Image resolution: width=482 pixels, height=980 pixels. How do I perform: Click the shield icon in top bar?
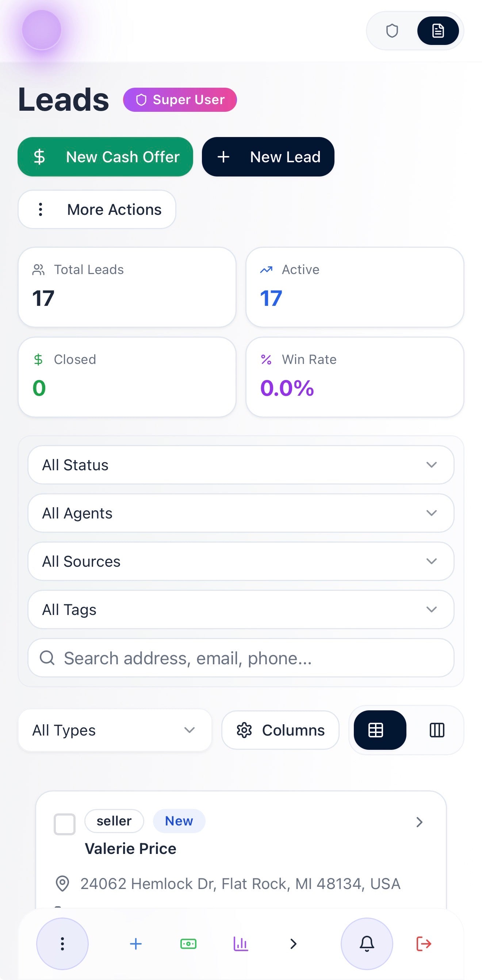(392, 31)
